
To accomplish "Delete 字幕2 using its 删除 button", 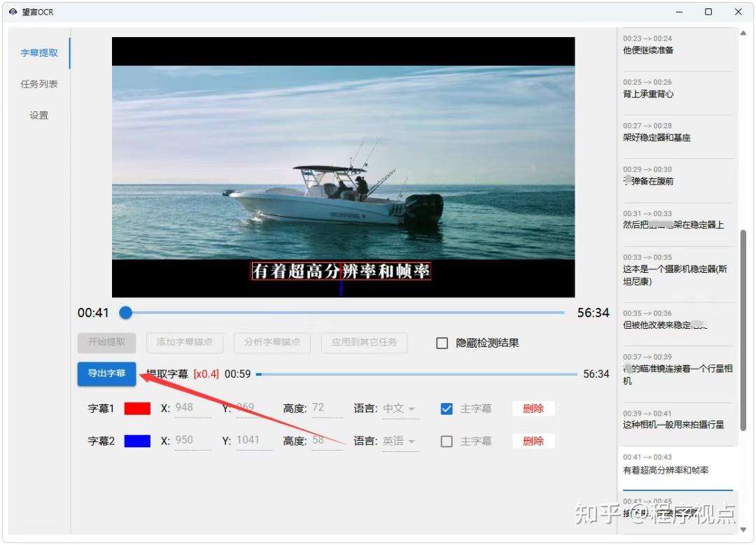I will (533, 441).
